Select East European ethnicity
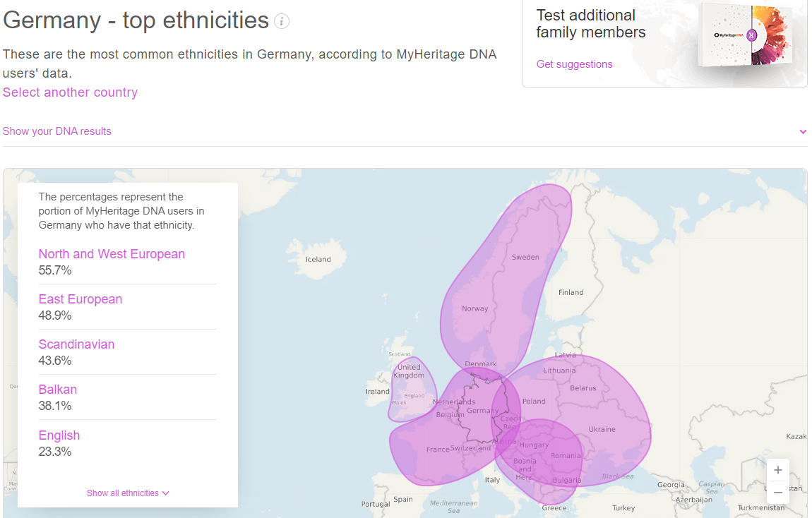This screenshot has width=812, height=518. coord(80,299)
